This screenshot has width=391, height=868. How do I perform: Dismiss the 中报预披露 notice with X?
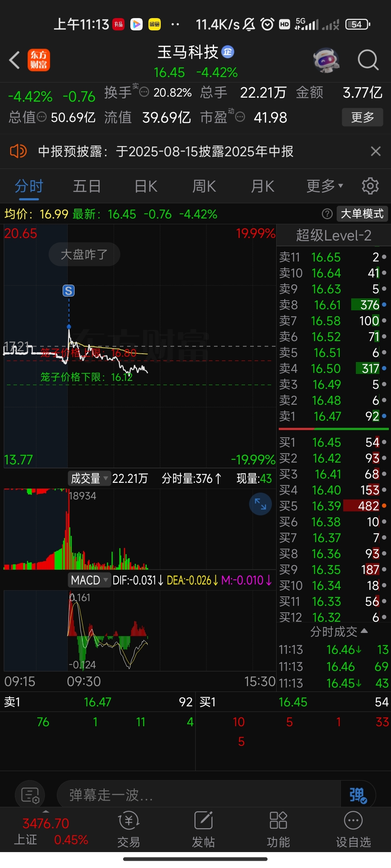pos(375,151)
